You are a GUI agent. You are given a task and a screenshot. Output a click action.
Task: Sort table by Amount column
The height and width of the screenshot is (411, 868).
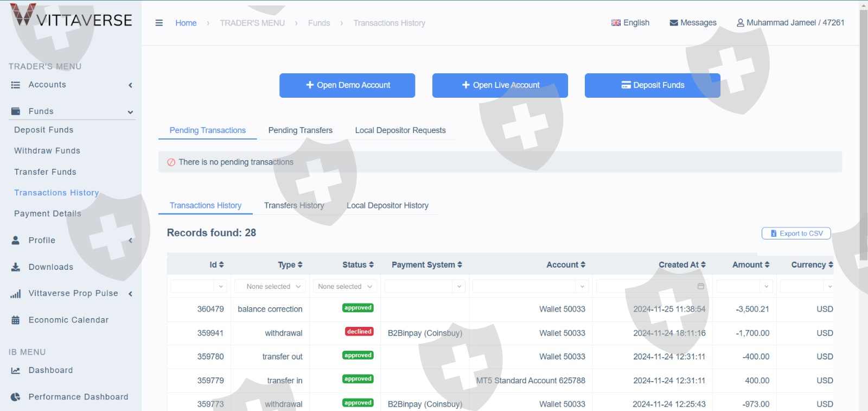pos(751,265)
